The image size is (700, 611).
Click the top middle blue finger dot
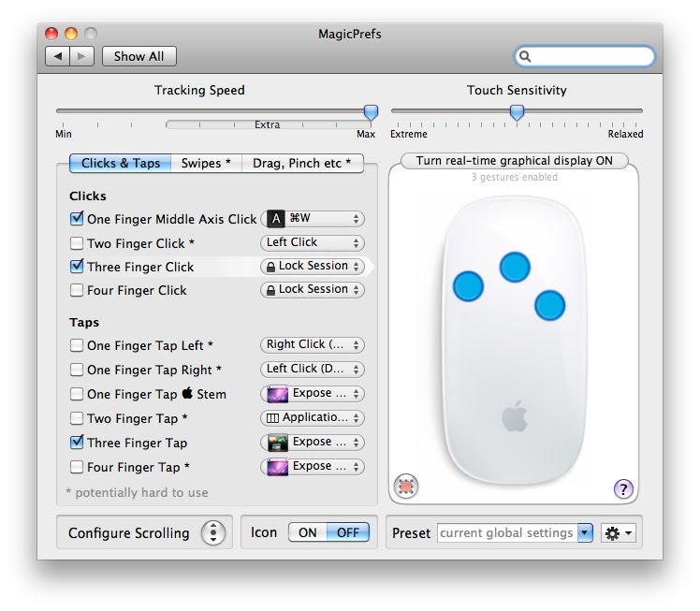[515, 267]
